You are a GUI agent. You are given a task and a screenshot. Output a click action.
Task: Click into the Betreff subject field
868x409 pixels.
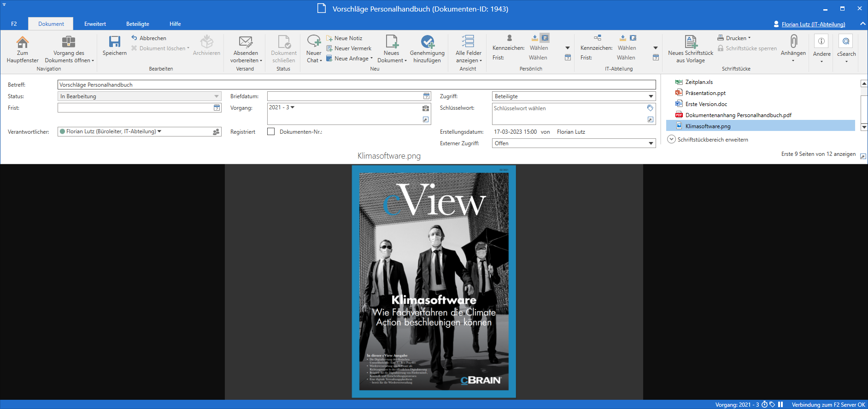click(357, 85)
